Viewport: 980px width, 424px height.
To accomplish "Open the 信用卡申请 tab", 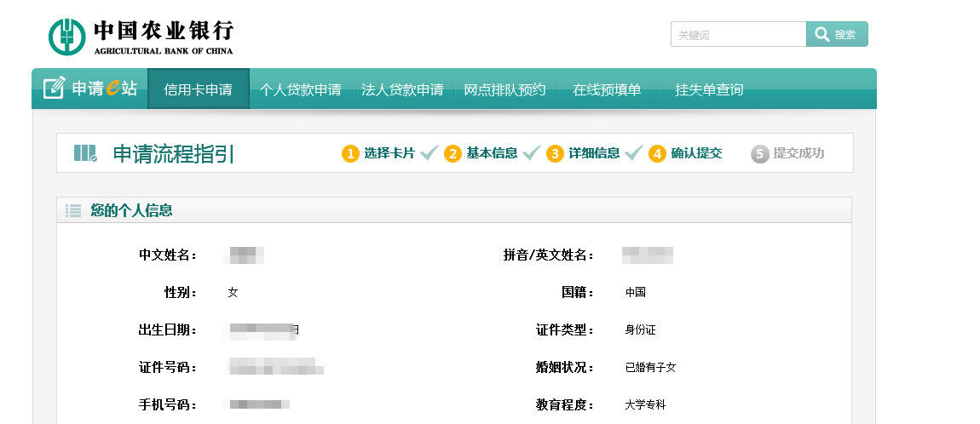I will pyautogui.click(x=198, y=89).
